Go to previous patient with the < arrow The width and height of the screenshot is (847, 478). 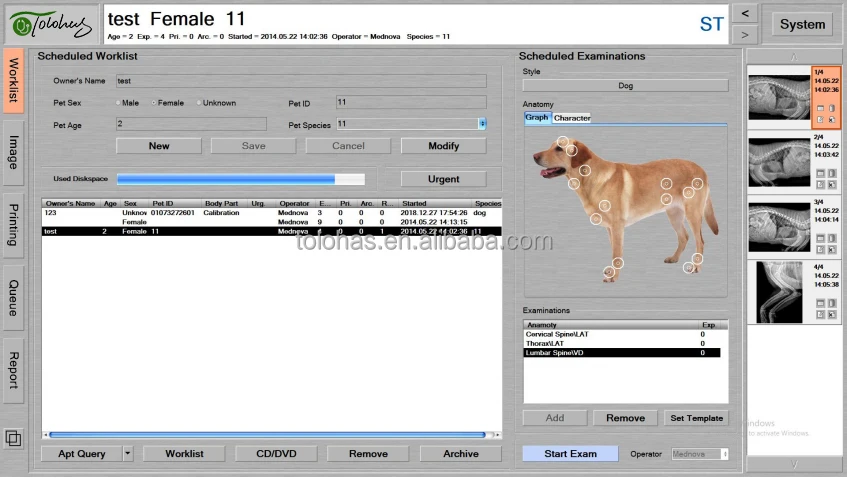(745, 14)
